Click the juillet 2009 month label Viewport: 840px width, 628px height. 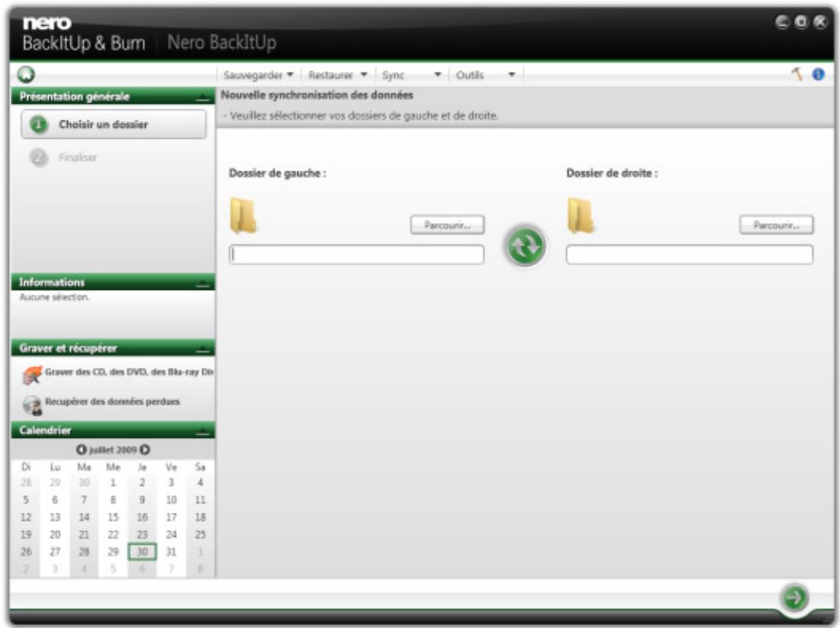coord(112,449)
